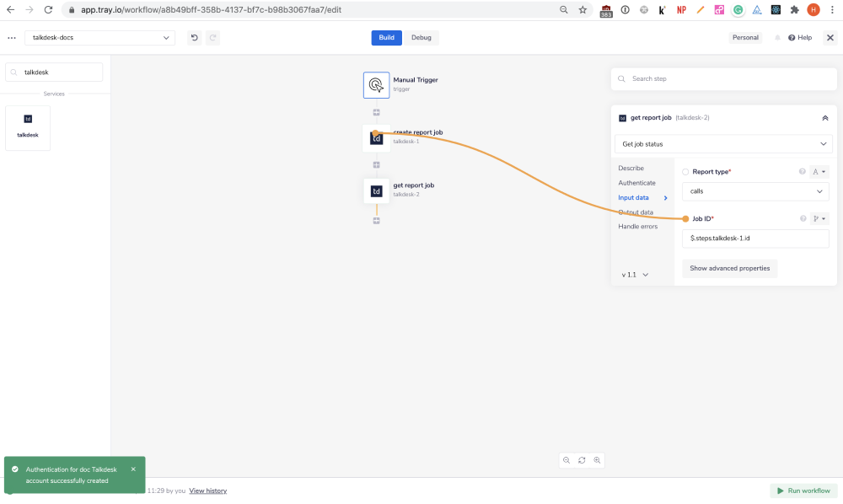The width and height of the screenshot is (843, 504).
Task: Select the Manual Trigger node
Action: pos(377,84)
